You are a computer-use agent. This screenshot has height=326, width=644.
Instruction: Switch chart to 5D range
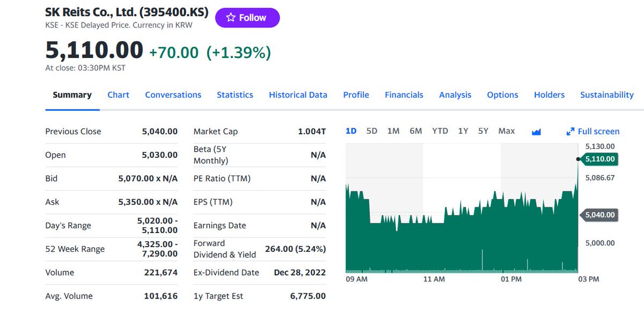click(372, 131)
